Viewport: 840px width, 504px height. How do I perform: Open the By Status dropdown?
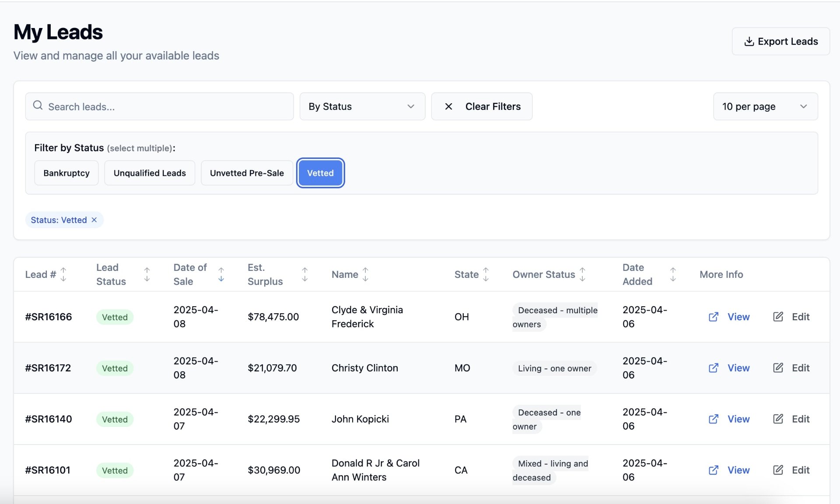click(362, 106)
